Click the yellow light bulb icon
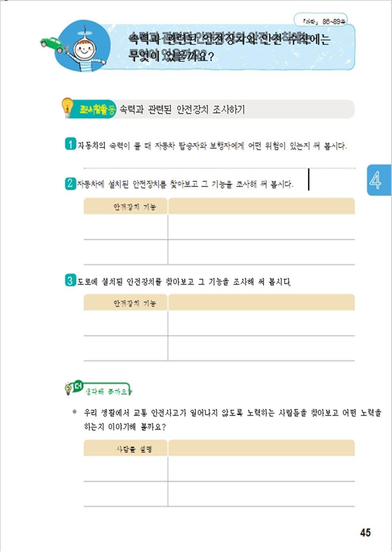The height and width of the screenshot is (555, 392). pyautogui.click(x=67, y=107)
